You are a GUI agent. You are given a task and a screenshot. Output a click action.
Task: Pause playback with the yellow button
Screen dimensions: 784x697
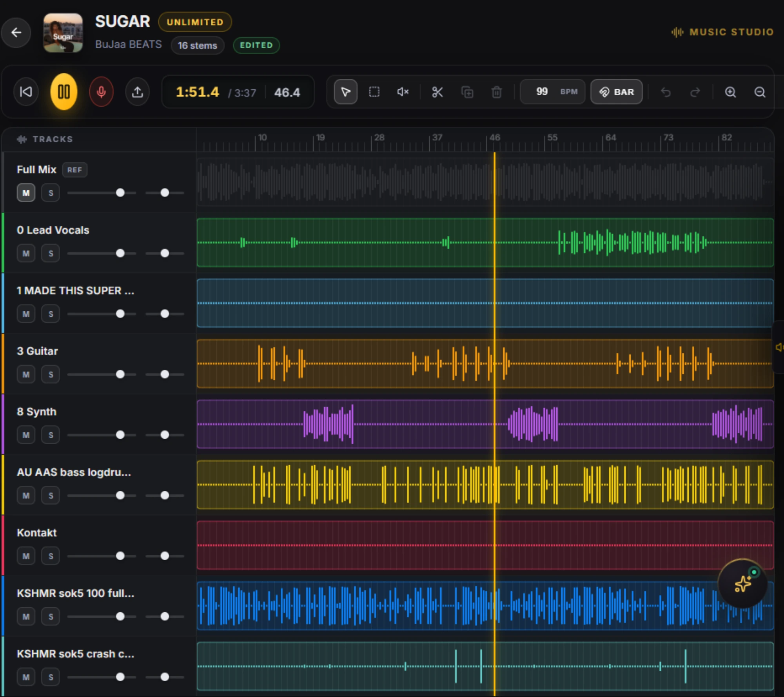[x=64, y=92]
